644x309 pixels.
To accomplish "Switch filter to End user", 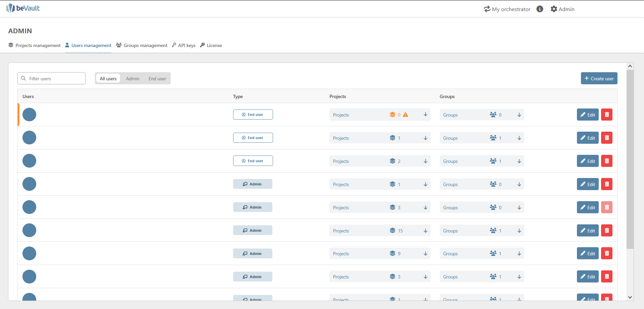I will click(157, 79).
